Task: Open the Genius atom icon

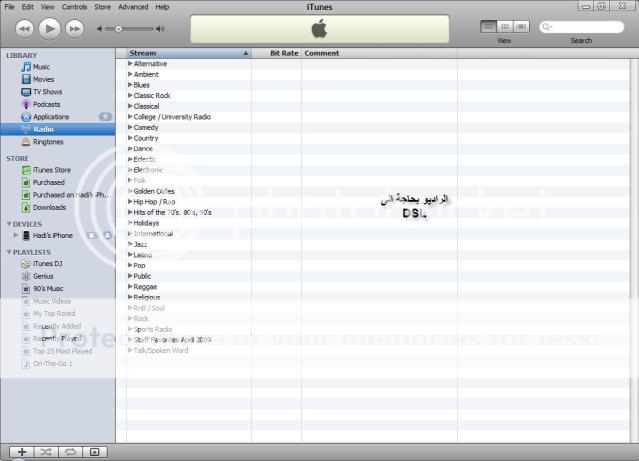Action: [26, 276]
